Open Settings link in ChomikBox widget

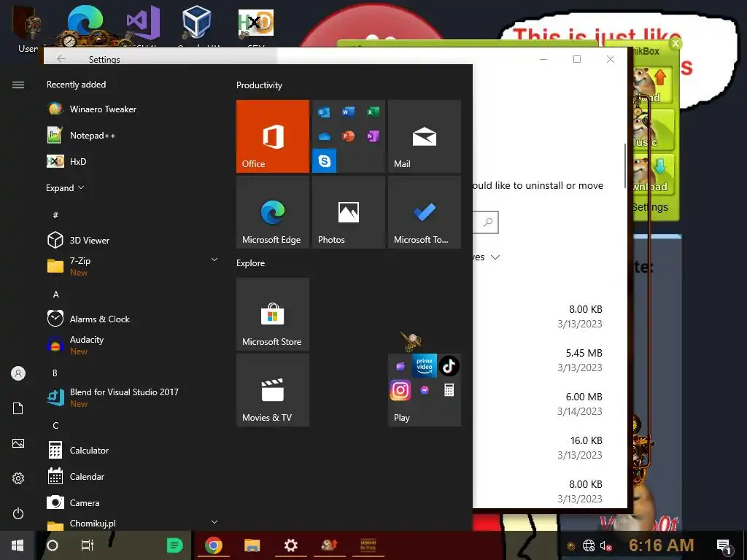650,207
